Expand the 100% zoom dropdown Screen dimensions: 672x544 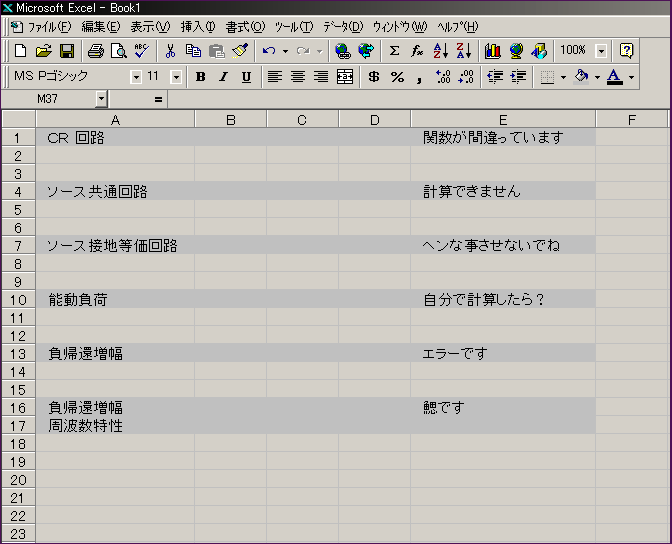click(601, 50)
